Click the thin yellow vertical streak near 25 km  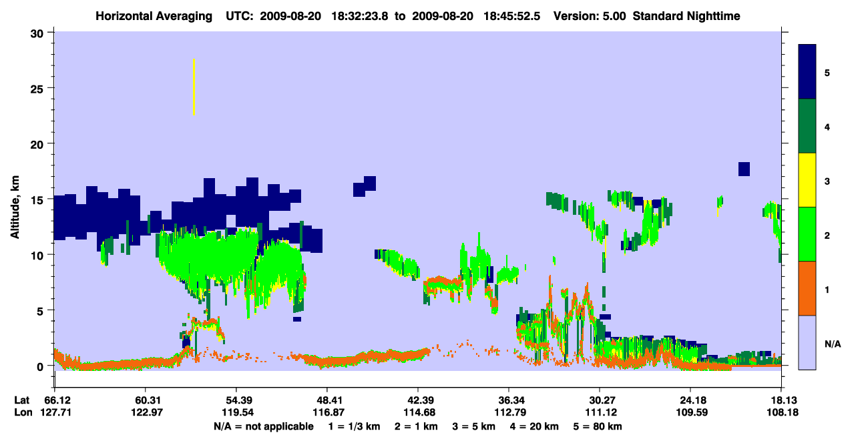(x=194, y=87)
